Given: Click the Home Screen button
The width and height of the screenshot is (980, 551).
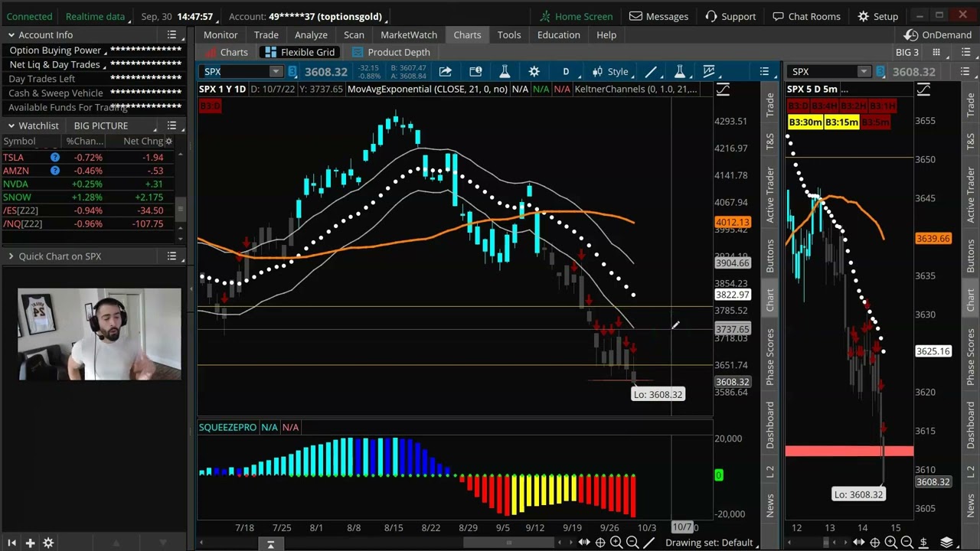Looking at the screenshot, I should pos(576,16).
